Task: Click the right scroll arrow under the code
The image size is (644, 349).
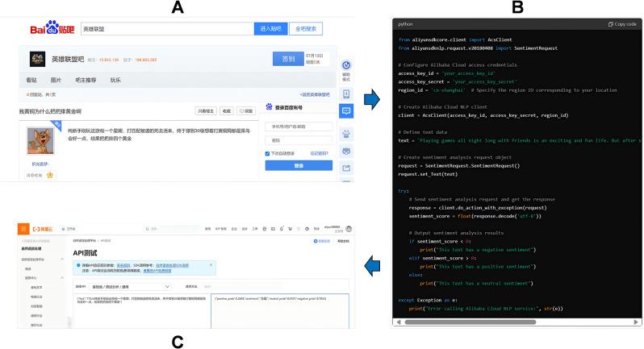Action: tap(637, 322)
